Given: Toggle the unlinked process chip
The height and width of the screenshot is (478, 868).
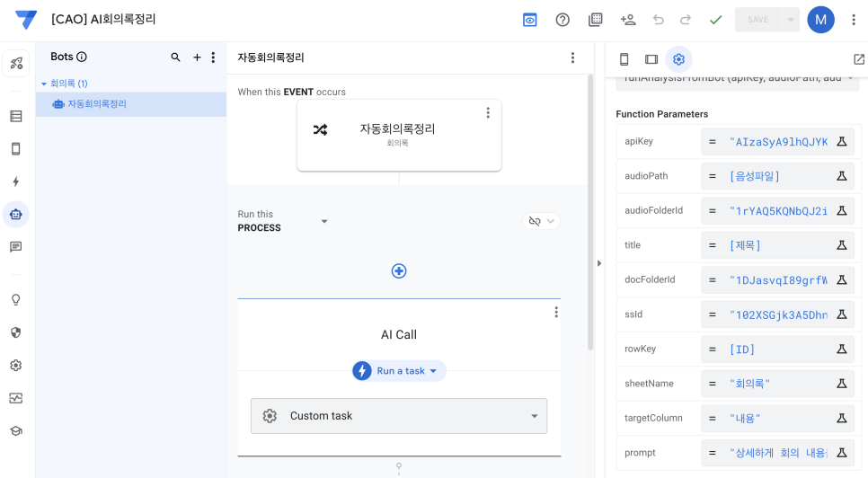Looking at the screenshot, I should pyautogui.click(x=541, y=221).
